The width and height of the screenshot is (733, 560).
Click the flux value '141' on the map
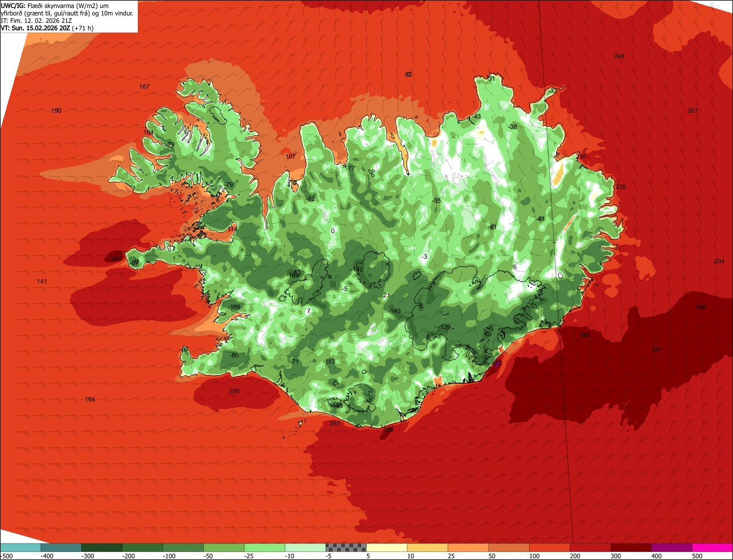42,281
